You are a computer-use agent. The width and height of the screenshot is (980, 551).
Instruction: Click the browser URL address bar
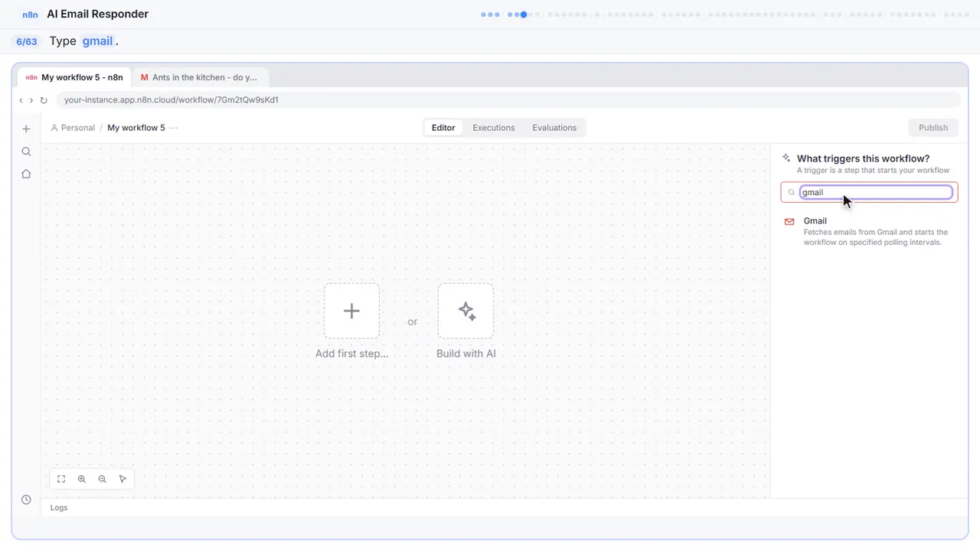pos(508,100)
